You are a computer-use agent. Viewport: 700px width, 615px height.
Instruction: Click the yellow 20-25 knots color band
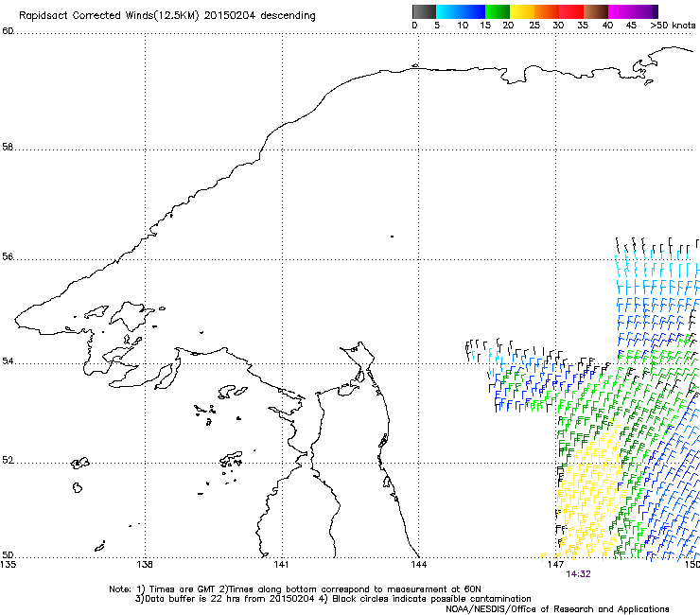522,11
